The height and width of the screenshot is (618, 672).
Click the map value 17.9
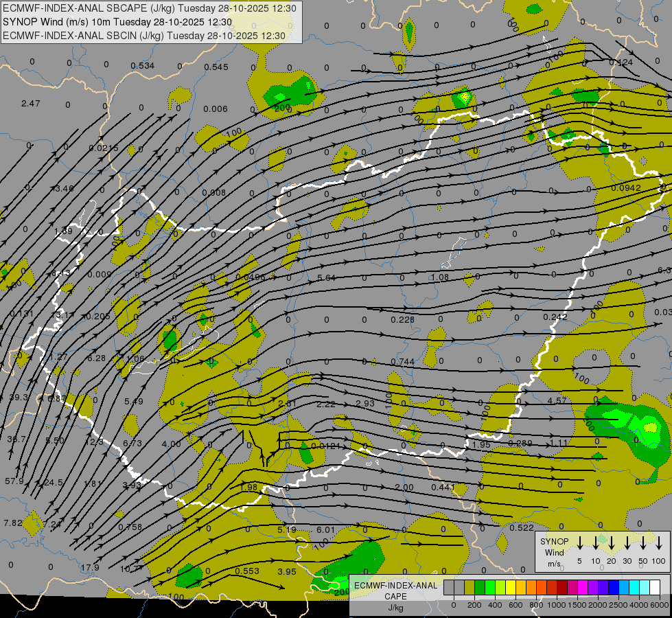(x=90, y=567)
